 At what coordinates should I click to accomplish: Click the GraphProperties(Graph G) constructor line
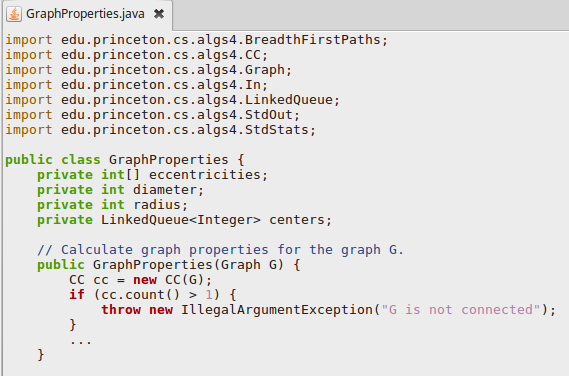(x=169, y=265)
